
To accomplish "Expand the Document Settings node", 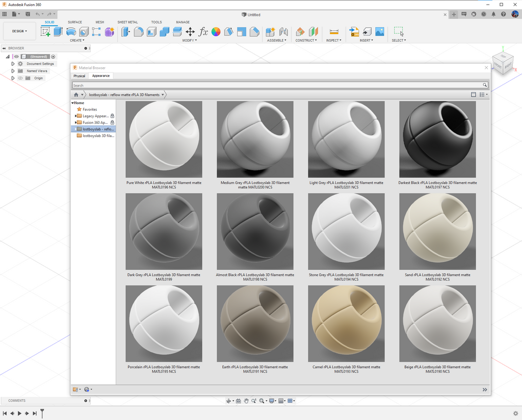I will tap(13, 64).
